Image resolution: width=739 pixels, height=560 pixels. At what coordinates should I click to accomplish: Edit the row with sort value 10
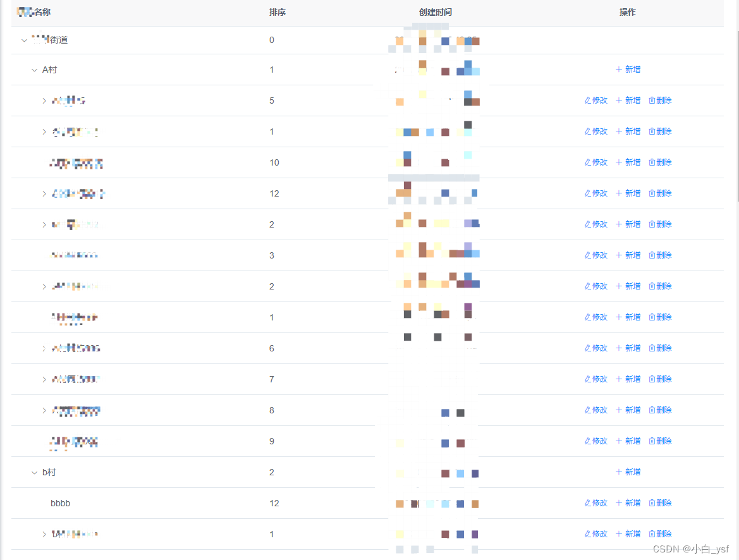[x=596, y=162]
